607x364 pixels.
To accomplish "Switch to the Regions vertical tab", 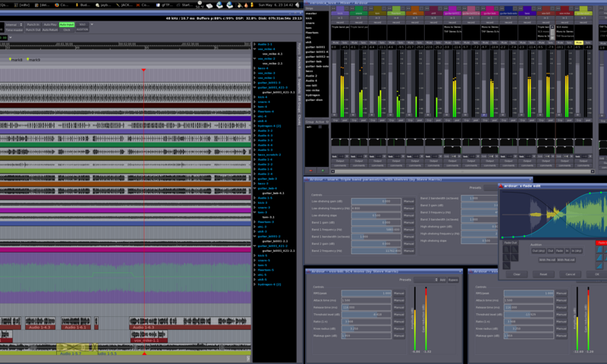I will [x=299, y=49].
